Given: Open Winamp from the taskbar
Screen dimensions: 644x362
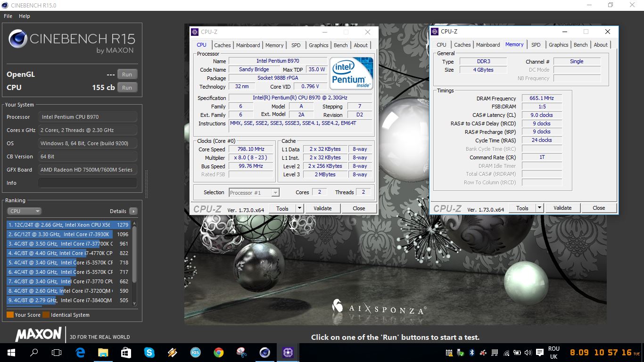Looking at the screenshot, I should tap(172, 352).
